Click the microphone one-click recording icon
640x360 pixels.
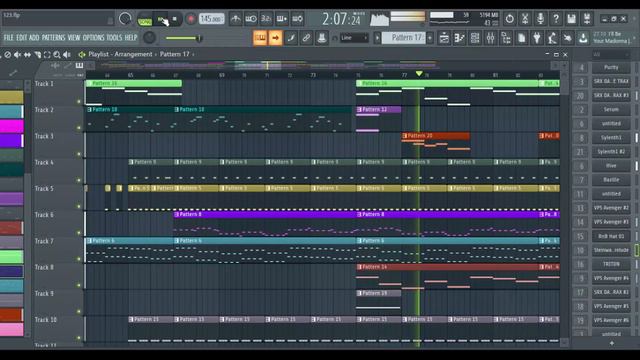[540, 19]
